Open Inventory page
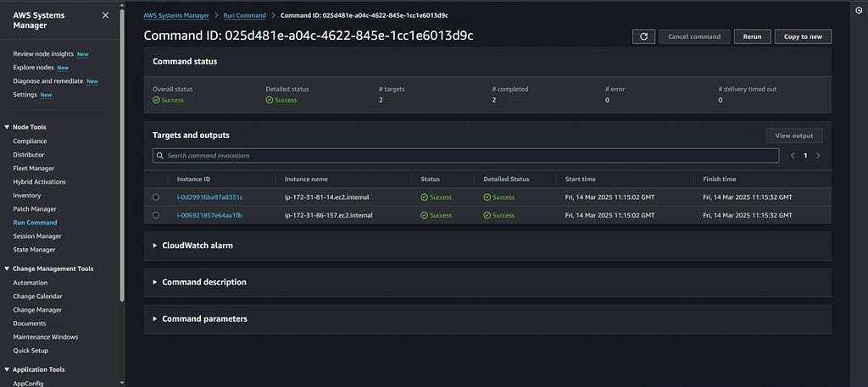 (x=27, y=196)
